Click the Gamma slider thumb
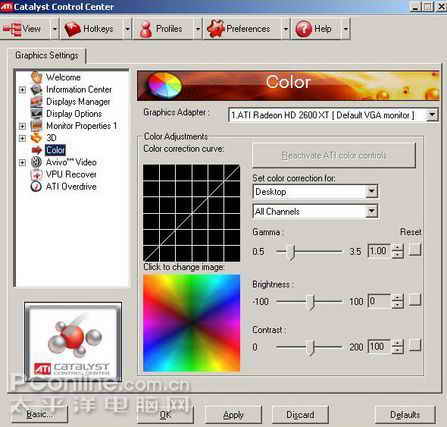 (291, 252)
